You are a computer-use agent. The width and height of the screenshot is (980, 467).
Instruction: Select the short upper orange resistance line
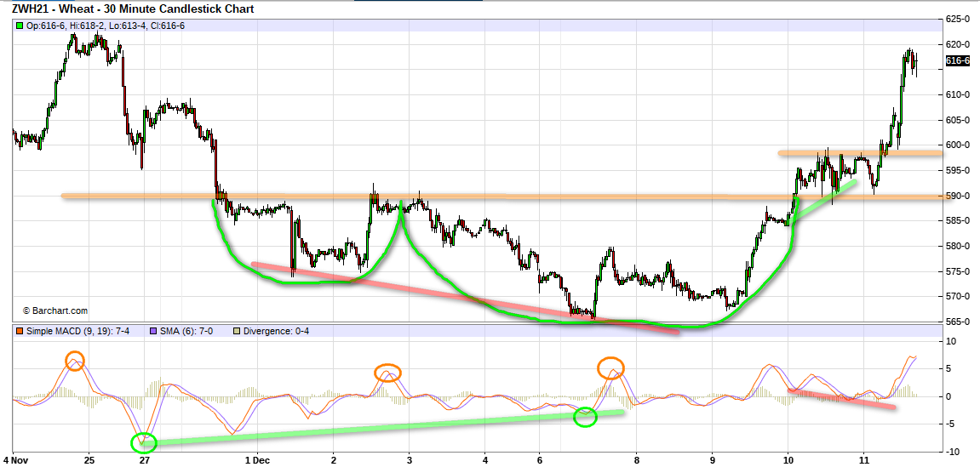tap(860, 153)
